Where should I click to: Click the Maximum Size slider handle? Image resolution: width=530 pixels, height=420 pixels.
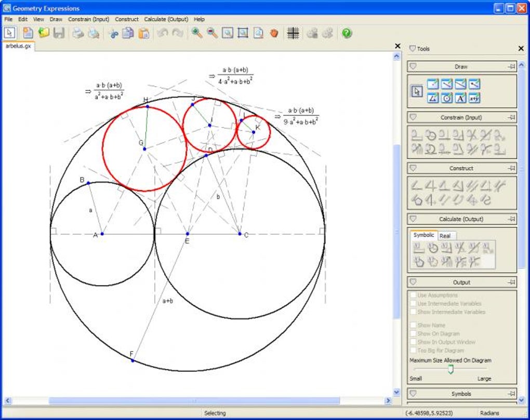pyautogui.click(x=451, y=369)
